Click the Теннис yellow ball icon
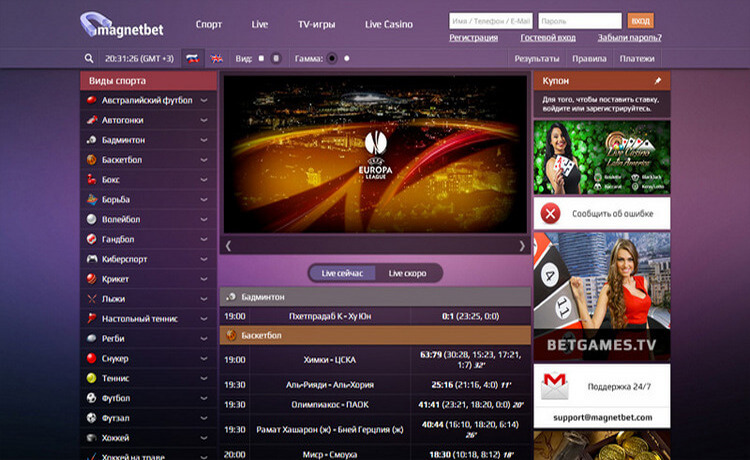The height and width of the screenshot is (460, 750). 91,378
